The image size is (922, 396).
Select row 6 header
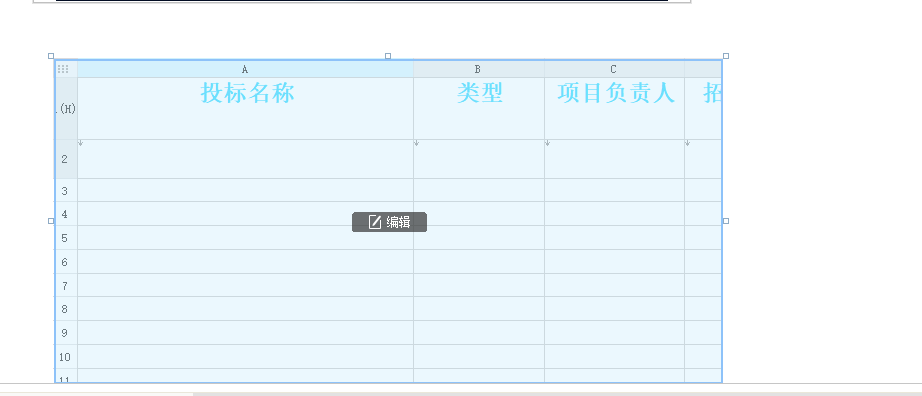click(x=66, y=262)
